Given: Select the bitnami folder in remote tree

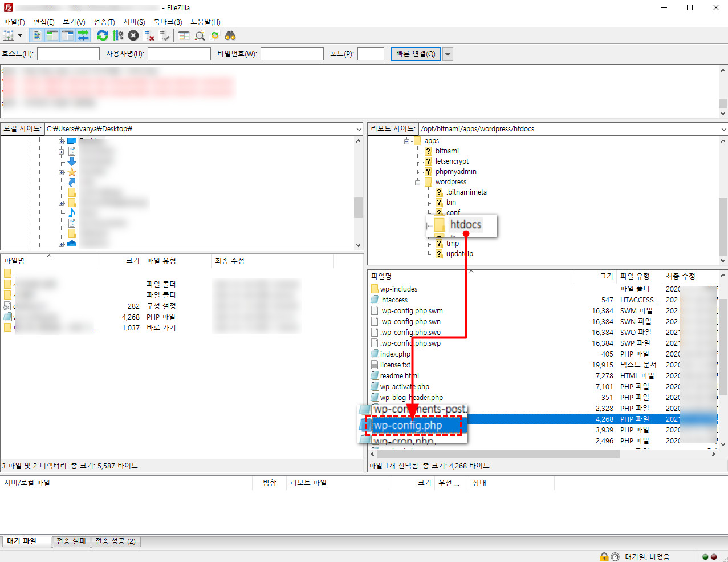Looking at the screenshot, I should [x=447, y=151].
